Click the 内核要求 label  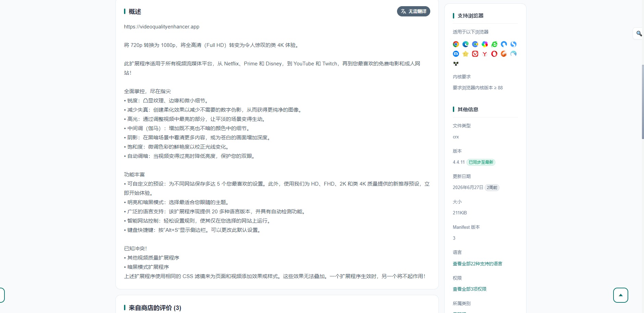pyautogui.click(x=462, y=77)
